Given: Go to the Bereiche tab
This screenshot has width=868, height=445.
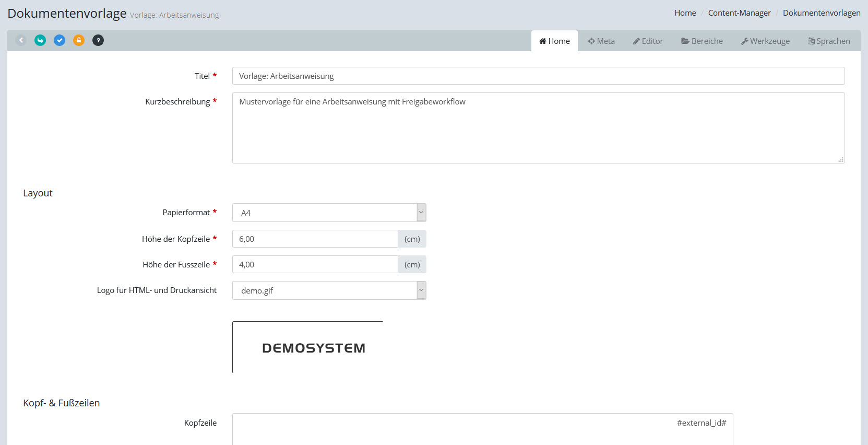Looking at the screenshot, I should click(x=702, y=41).
